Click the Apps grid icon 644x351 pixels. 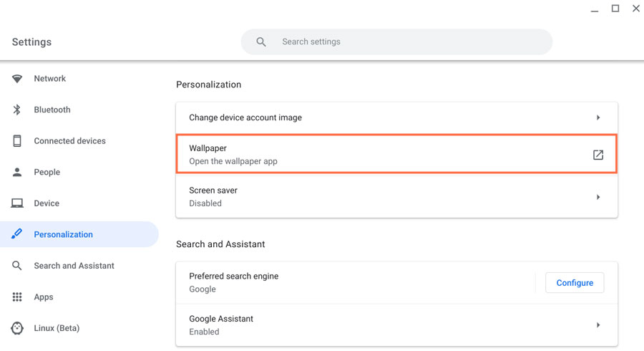(x=17, y=297)
